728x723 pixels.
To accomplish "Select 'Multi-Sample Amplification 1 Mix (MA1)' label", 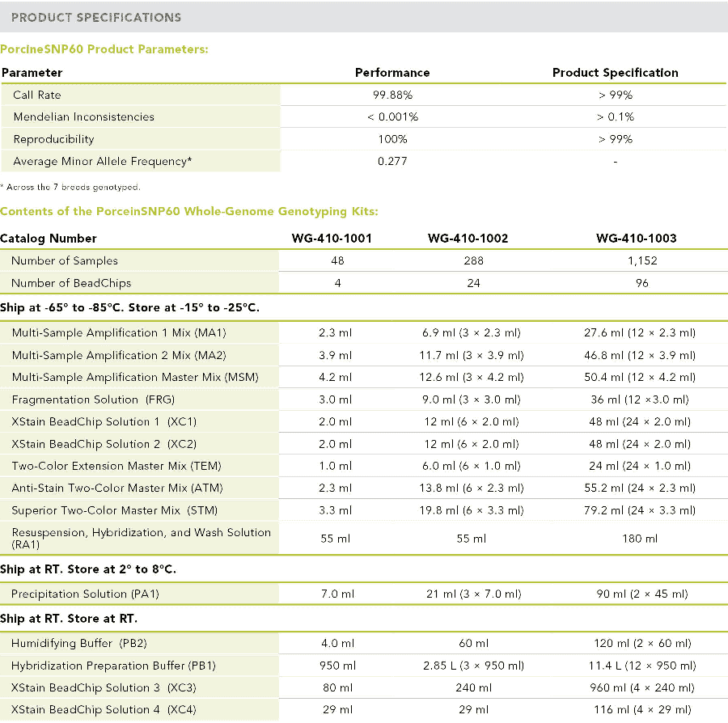I will coord(119,332).
